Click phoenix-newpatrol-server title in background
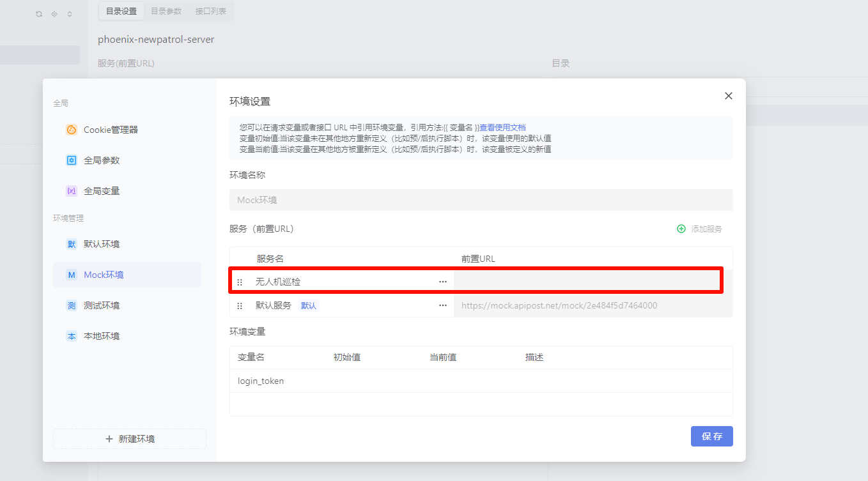 156,40
